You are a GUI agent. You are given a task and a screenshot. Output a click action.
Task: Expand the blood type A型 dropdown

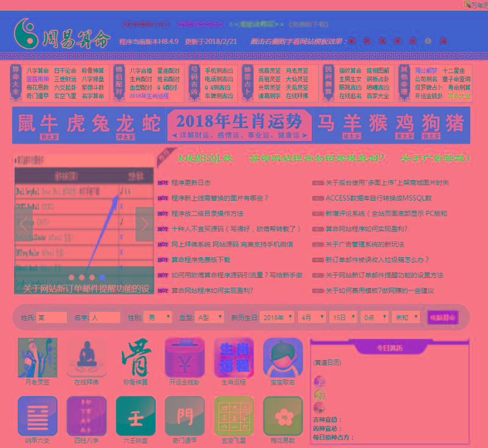tap(211, 317)
